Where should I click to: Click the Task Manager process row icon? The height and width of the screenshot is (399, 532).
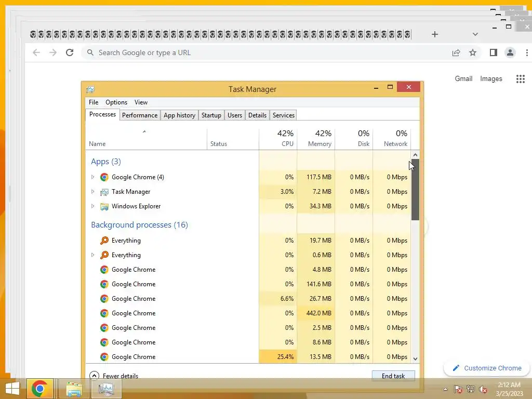coord(104,192)
